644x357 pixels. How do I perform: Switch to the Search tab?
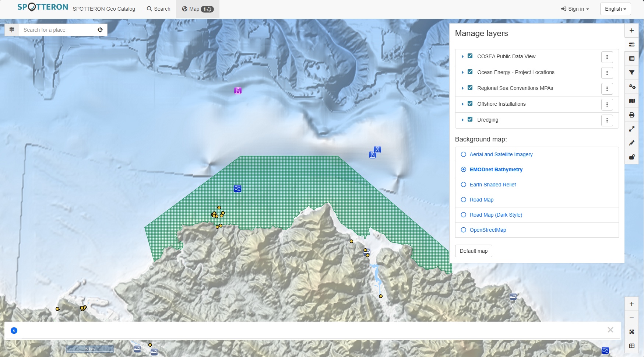[x=158, y=8]
